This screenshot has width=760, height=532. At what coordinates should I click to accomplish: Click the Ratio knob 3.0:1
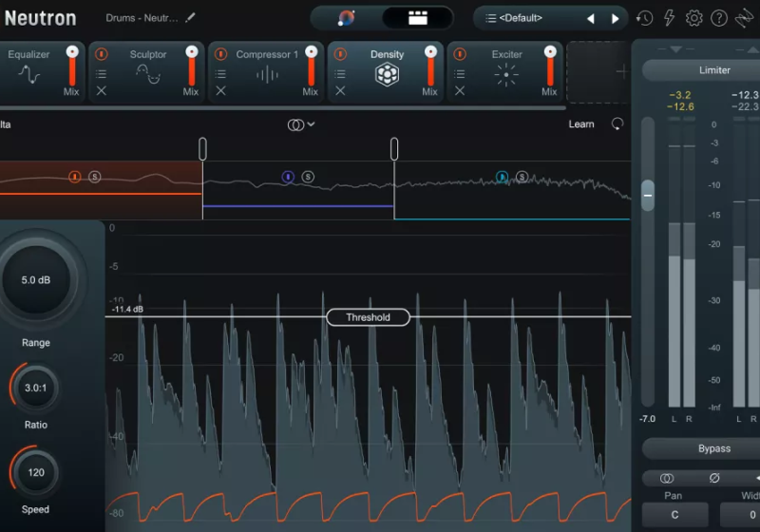pyautogui.click(x=36, y=388)
